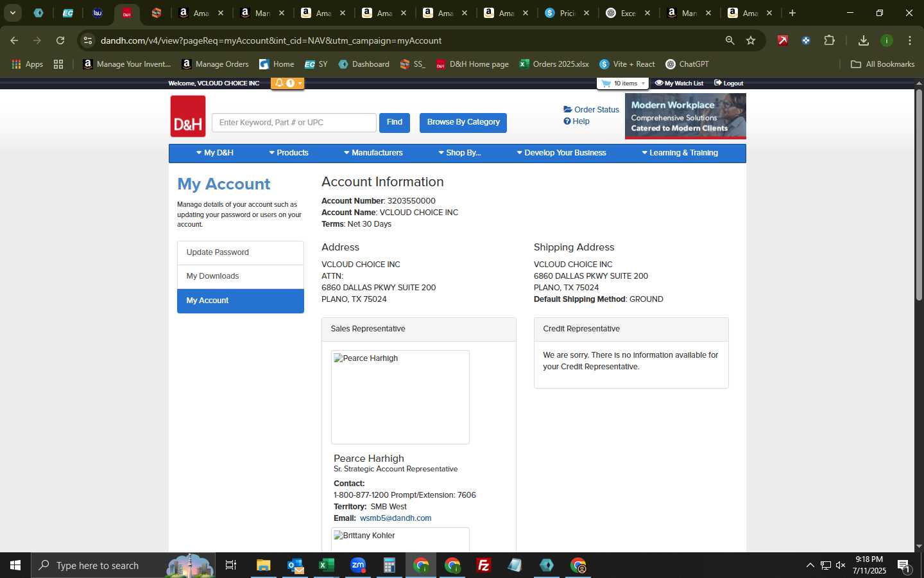Image resolution: width=924 pixels, height=578 pixels.
Task: Click the Find button next to the search box
Action: click(395, 123)
